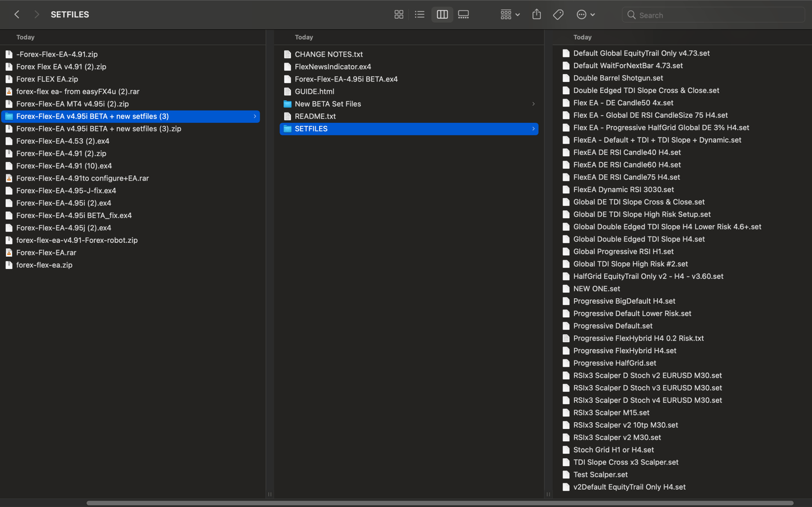
Task: Expand New BETA Set Files folder chevron
Action: tap(533, 104)
